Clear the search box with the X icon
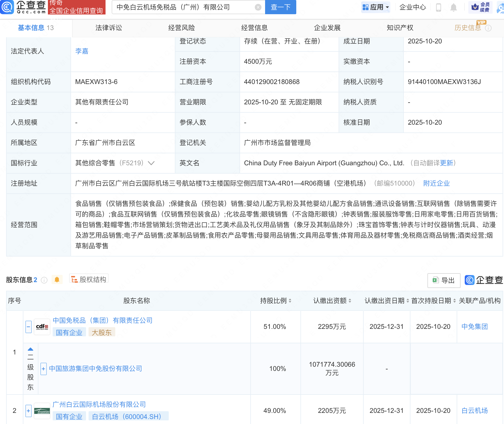This screenshot has width=504, height=424. coord(258,7)
